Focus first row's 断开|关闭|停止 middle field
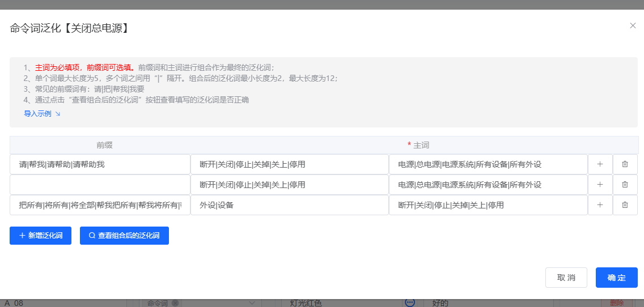Screen dimensions: 644x307 290,164
